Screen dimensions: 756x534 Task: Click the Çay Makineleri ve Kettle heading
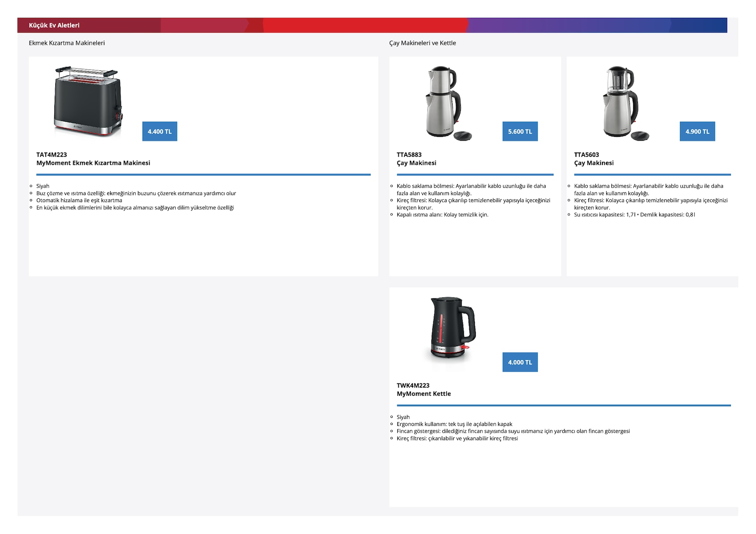tap(422, 43)
